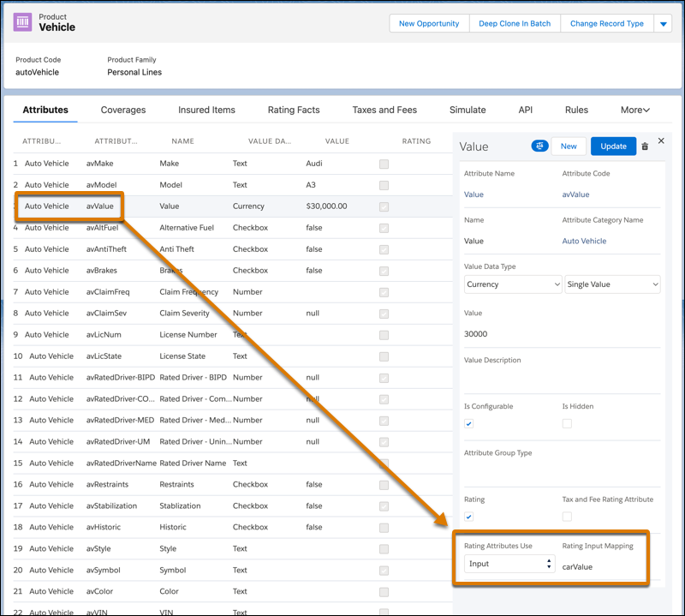Toggle rating checkbox in avAltFuel row
The width and height of the screenshot is (685, 616).
384,228
